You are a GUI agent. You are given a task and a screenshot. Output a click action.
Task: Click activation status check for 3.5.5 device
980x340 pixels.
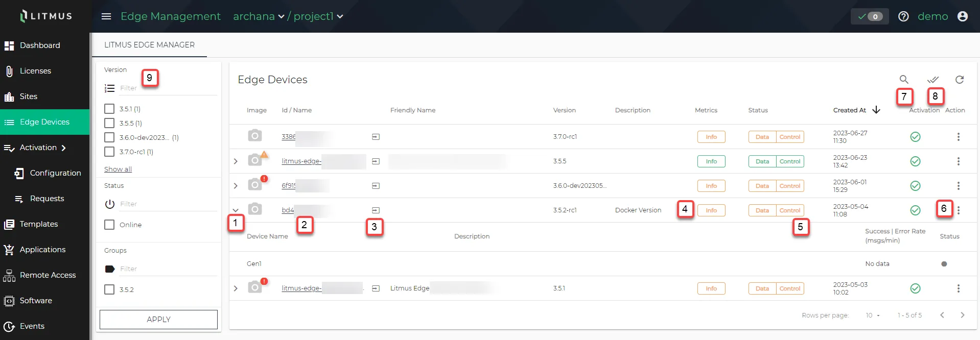916,161
